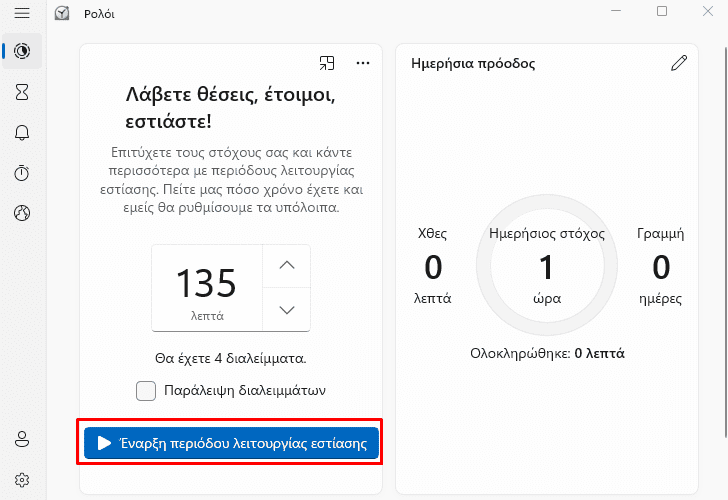The image size is (728, 500).
Task: Open the hamburger navigation menu
Action: (x=22, y=13)
